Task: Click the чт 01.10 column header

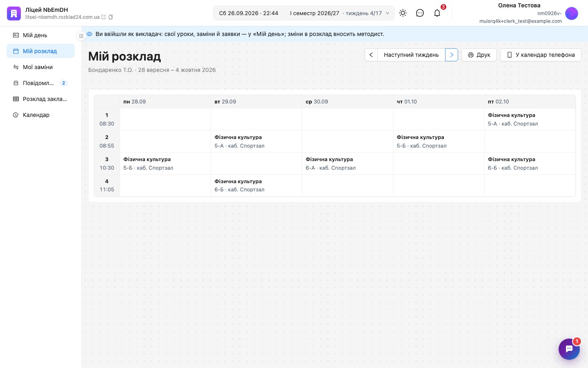Action: point(439,102)
